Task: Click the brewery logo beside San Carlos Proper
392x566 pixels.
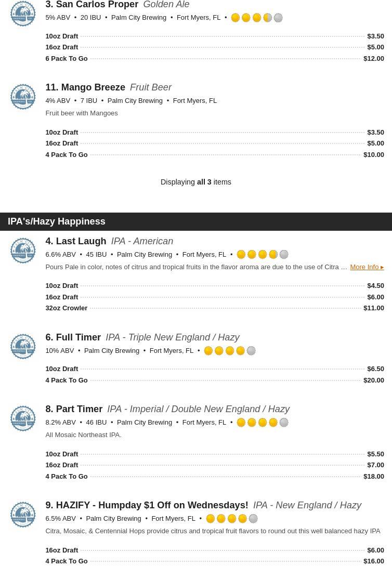Action: pyautogui.click(x=23, y=14)
